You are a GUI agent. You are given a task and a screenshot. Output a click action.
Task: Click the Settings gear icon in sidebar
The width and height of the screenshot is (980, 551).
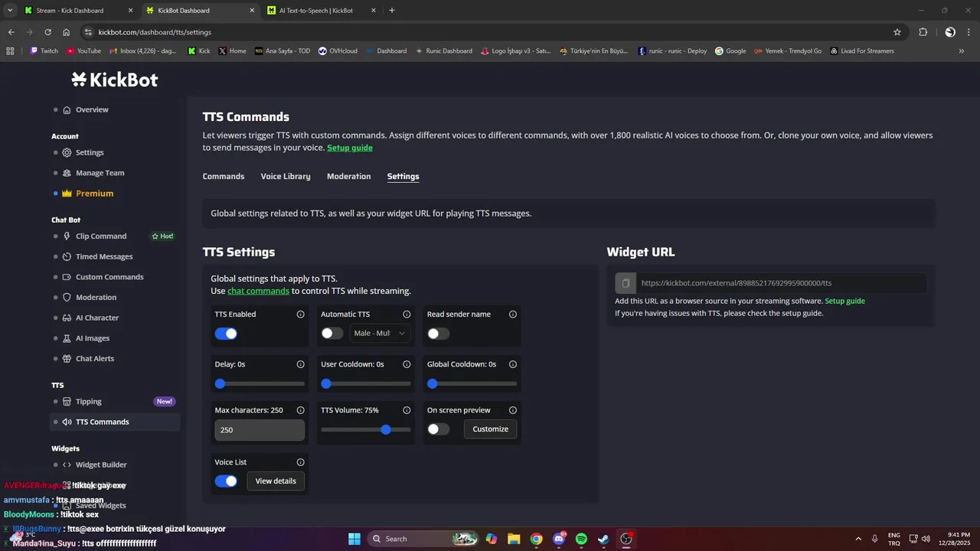click(x=67, y=152)
